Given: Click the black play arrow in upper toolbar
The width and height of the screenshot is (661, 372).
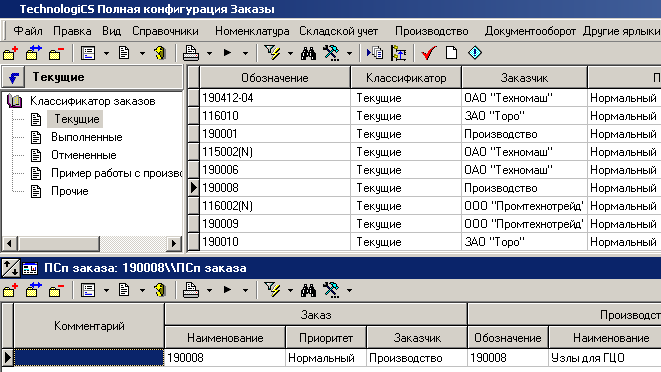Looking at the screenshot, I should click(227, 53).
